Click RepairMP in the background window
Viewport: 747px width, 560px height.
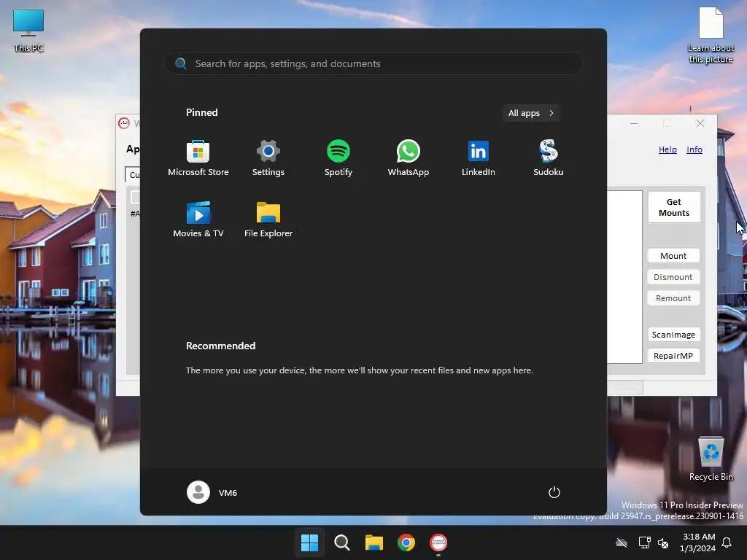[673, 356]
